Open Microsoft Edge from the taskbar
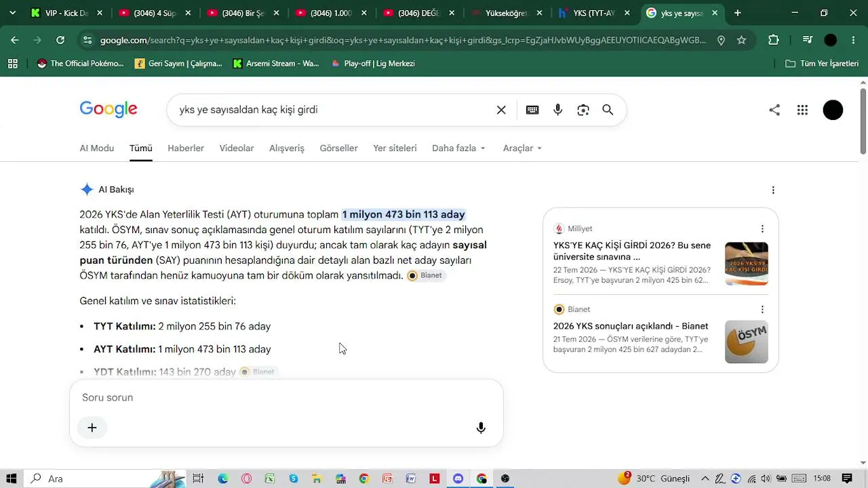This screenshot has width=868, height=488. [x=223, y=479]
